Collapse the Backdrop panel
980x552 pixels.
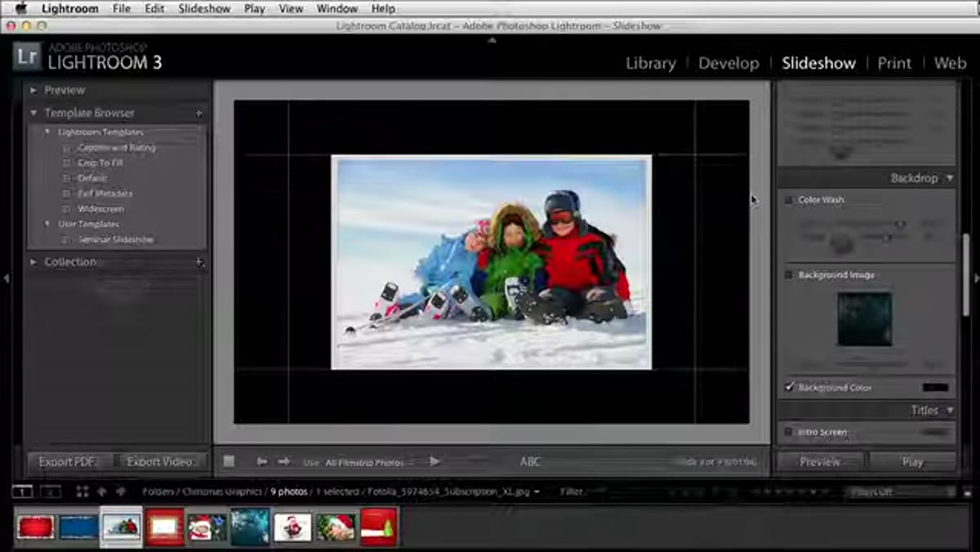coord(950,178)
